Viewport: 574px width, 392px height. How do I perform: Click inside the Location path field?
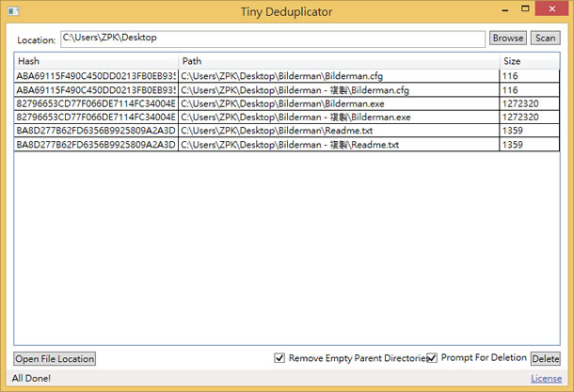pos(273,39)
